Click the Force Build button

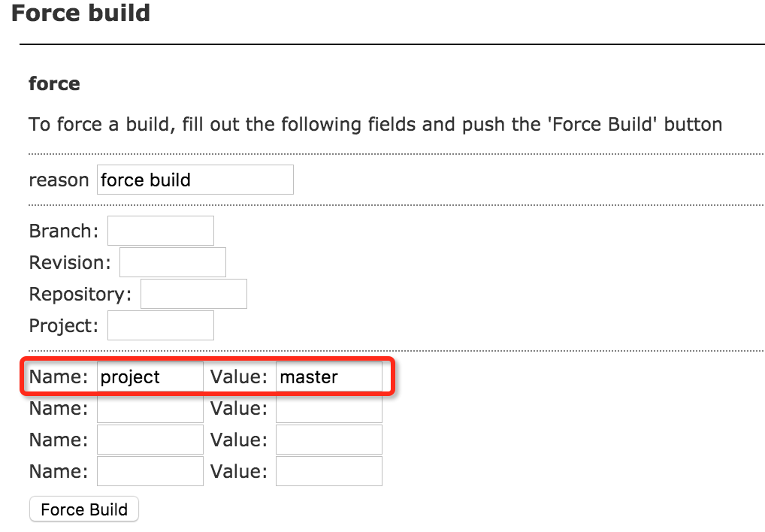click(83, 509)
